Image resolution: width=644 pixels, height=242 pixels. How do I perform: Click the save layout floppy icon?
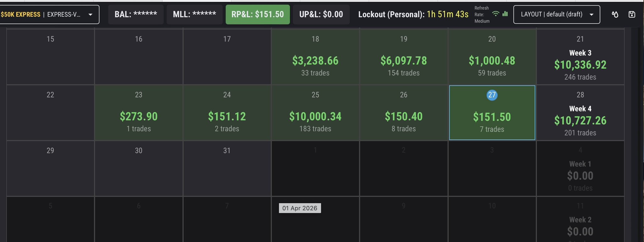632,14
